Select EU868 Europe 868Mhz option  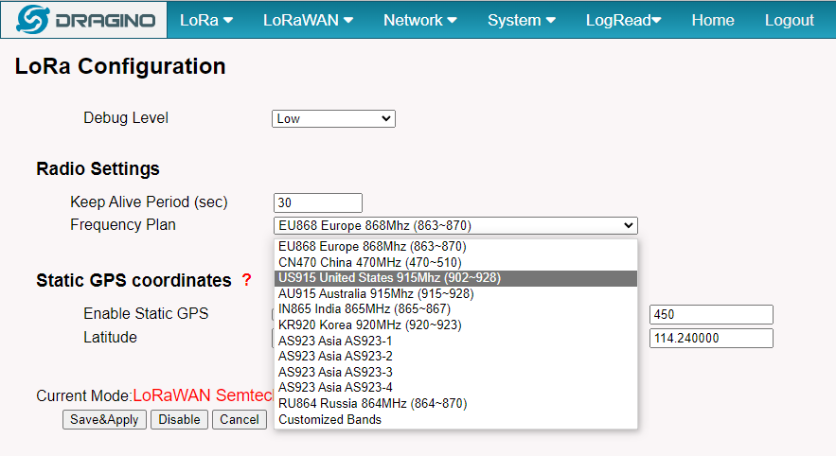455,246
